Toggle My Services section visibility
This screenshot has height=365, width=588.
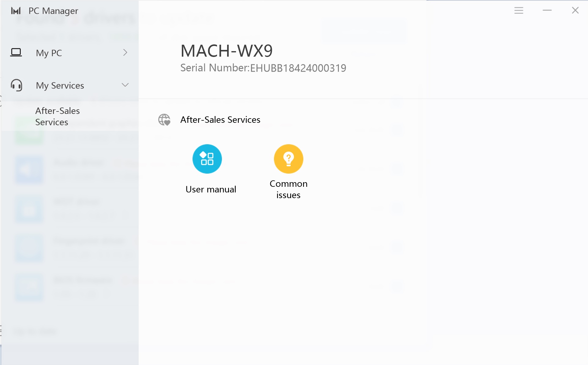125,85
